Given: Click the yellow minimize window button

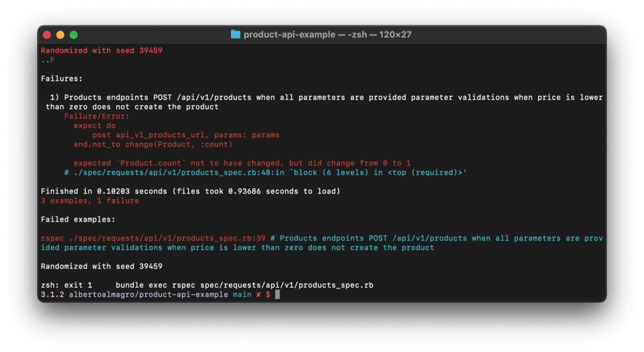Looking at the screenshot, I should click(60, 35).
